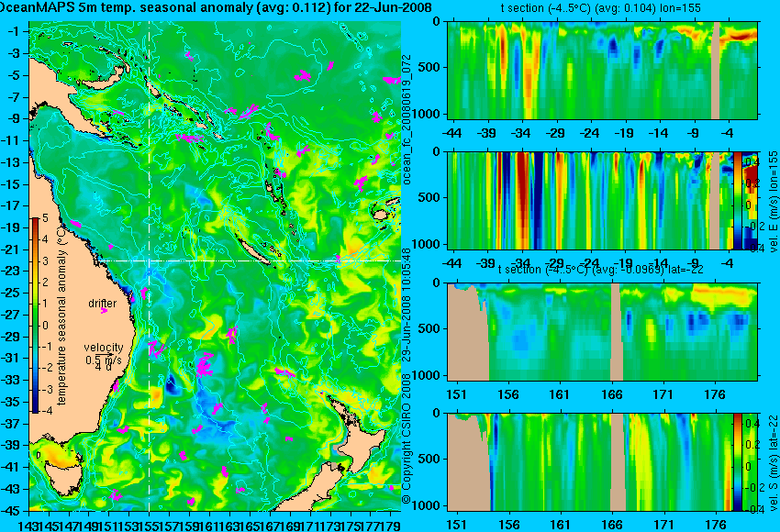Click the OceanMAPS 5m temp. seasonal anomaly title

(216, 8)
